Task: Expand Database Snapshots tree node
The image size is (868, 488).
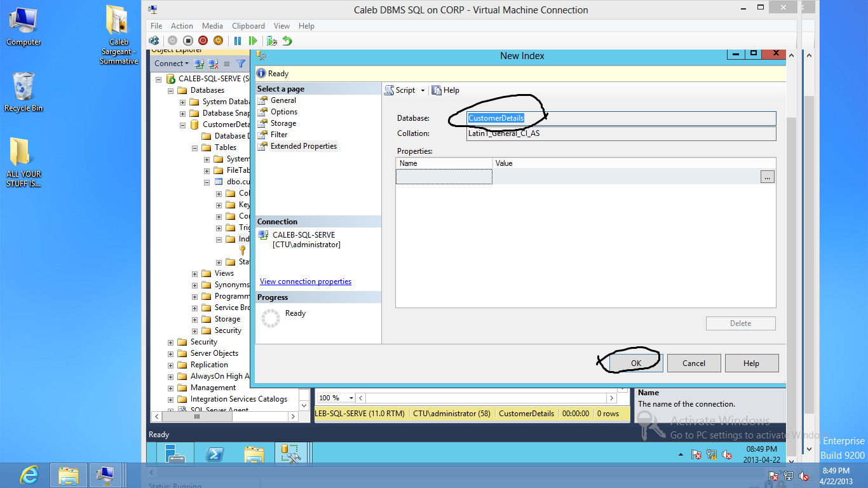Action: tap(182, 113)
